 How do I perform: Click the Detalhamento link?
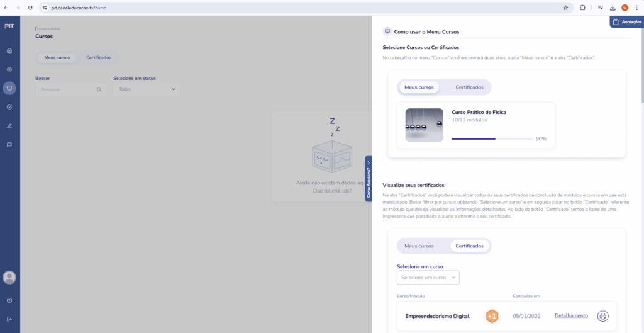point(571,316)
